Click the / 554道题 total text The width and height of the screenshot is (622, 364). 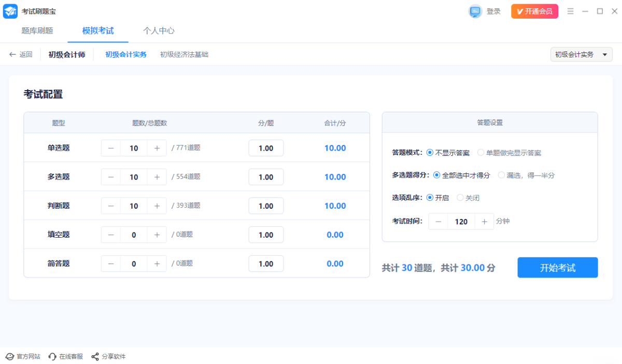[186, 177]
